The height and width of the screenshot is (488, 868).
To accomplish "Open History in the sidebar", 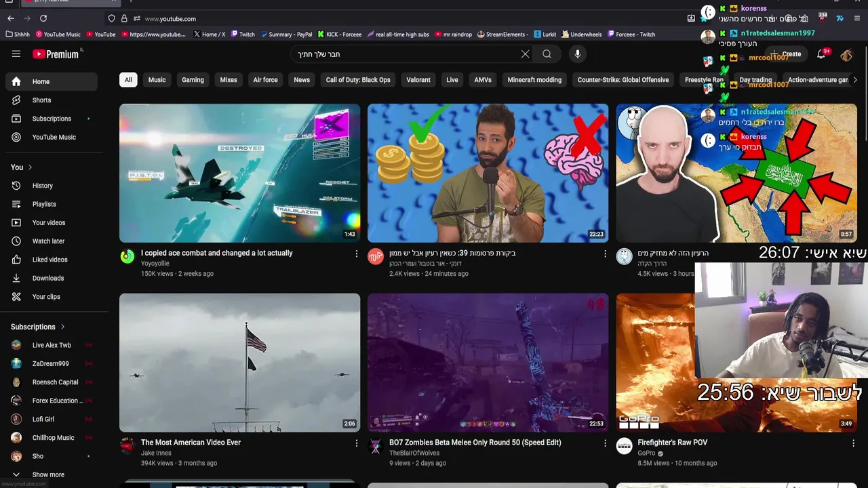I will [52, 186].
